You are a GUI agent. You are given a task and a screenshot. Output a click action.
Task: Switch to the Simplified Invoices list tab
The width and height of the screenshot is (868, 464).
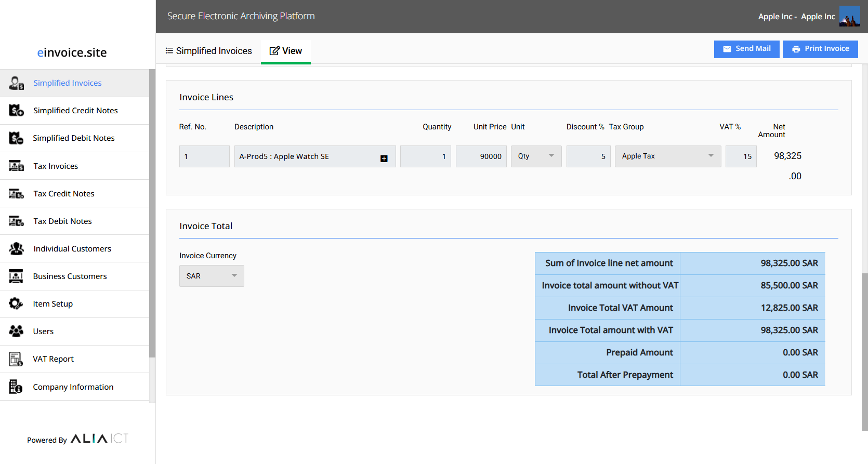(209, 51)
